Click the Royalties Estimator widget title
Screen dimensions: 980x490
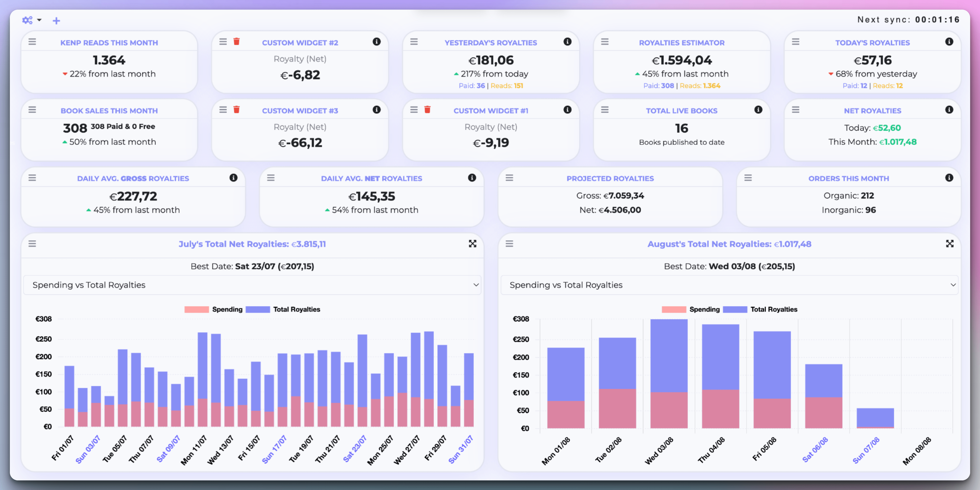coord(681,43)
